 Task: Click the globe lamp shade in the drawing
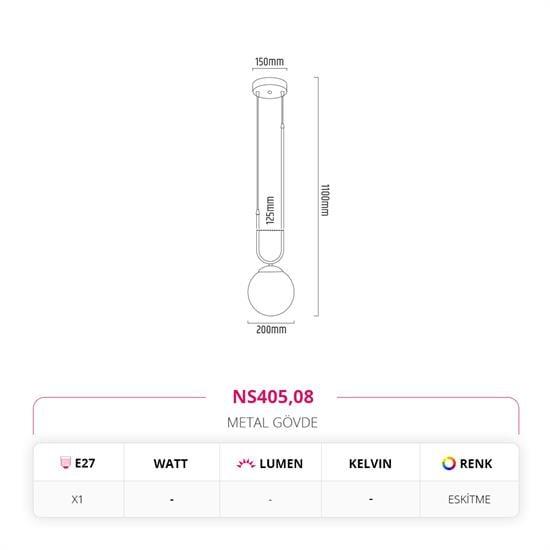click(x=271, y=291)
